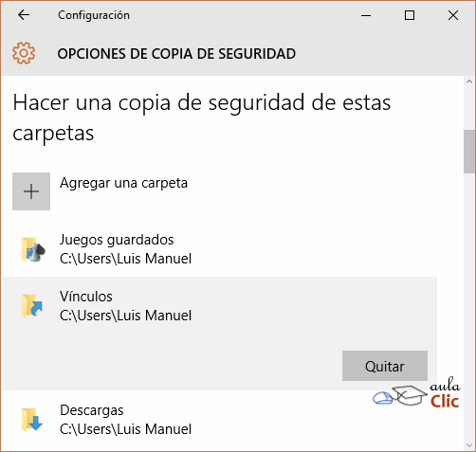This screenshot has width=476, height=452.
Task: Minimize the Configuración window
Action: click(x=366, y=15)
